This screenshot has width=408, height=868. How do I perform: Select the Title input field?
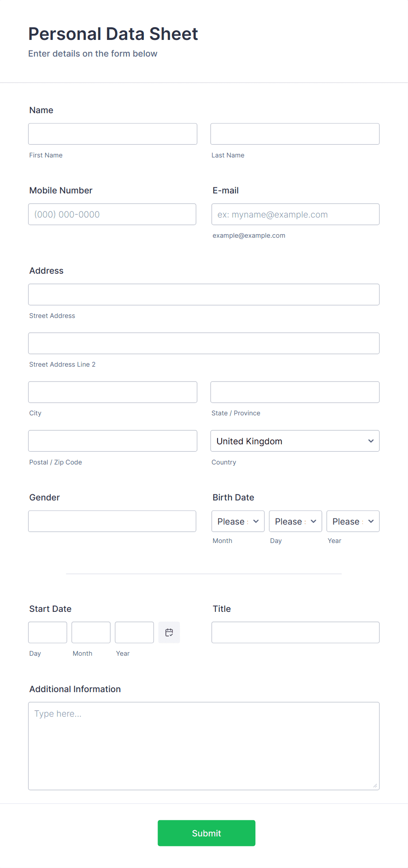click(295, 632)
